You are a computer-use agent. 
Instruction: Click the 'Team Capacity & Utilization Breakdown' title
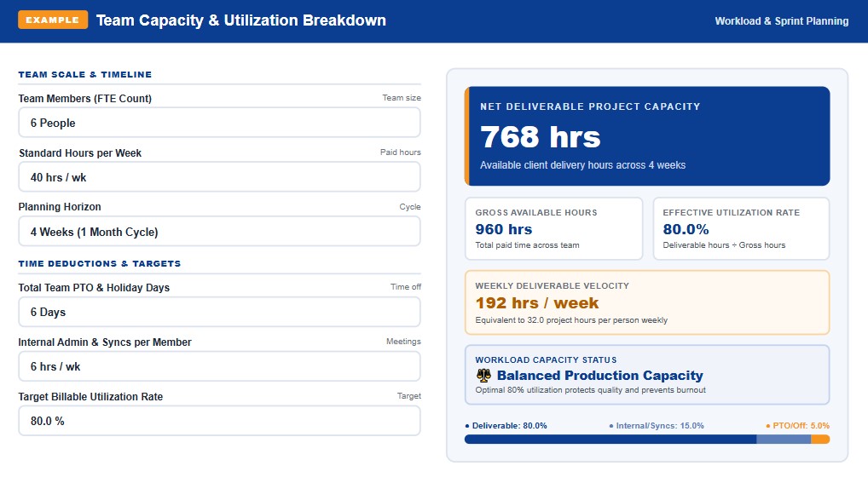click(241, 20)
